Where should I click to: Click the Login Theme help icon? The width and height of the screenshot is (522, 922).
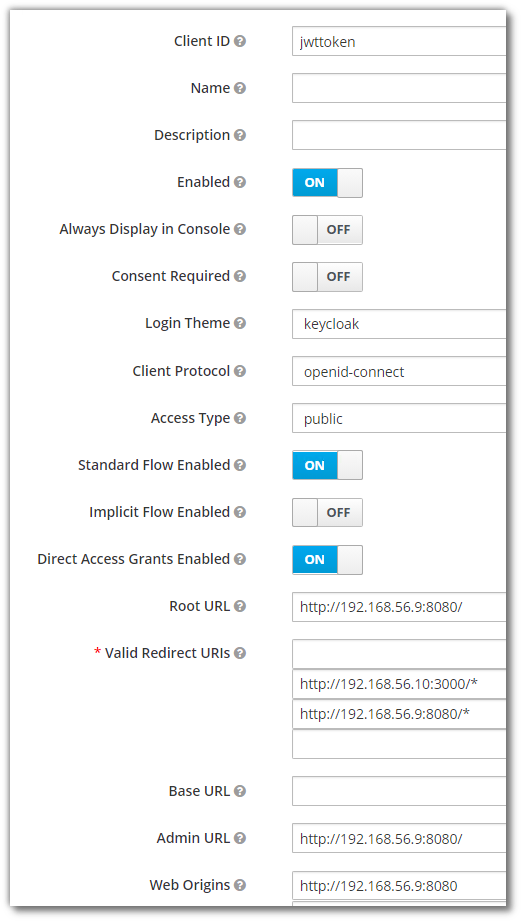240,323
